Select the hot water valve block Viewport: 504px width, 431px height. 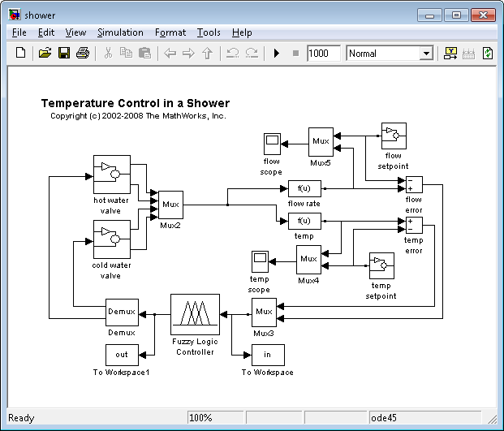[112, 175]
